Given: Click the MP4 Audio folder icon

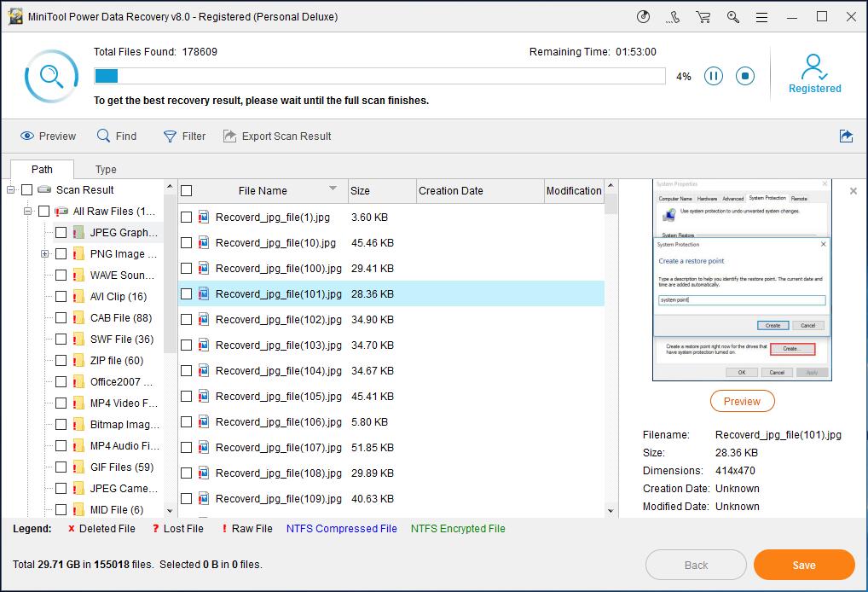Looking at the screenshot, I should point(78,446).
